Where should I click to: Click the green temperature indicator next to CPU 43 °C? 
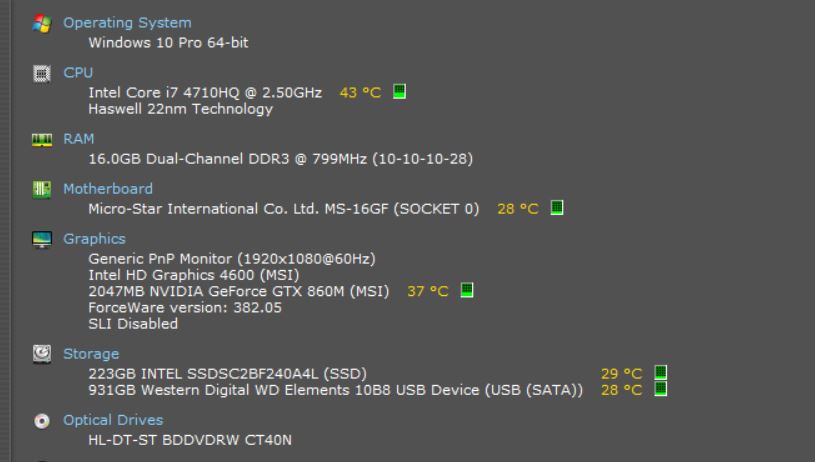(x=399, y=91)
